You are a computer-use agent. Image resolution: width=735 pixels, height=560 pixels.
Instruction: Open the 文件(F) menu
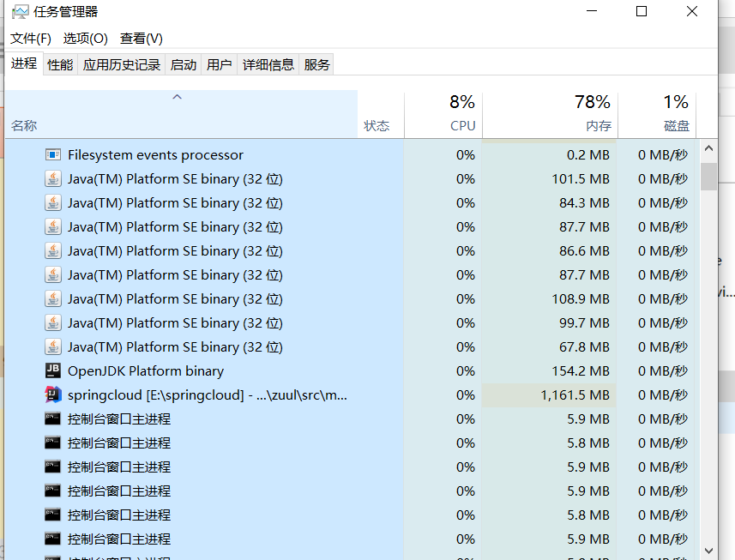(x=30, y=39)
